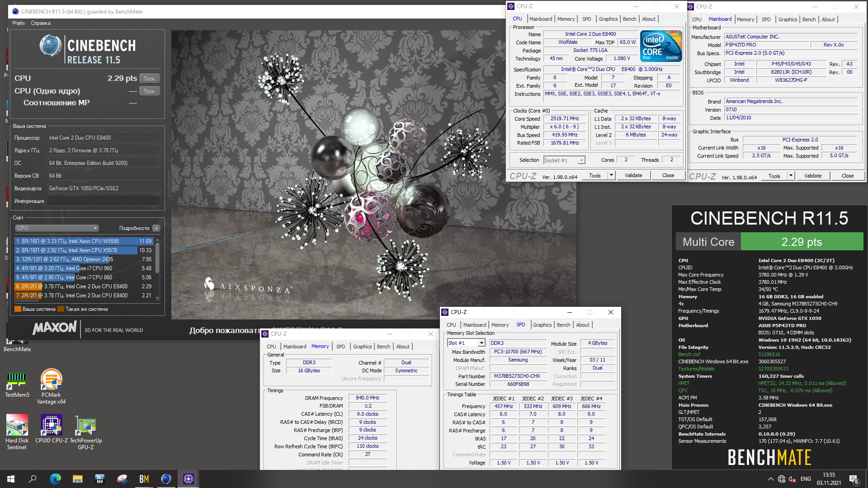Open Hard Disk Sentinel desktop icon
Image resolution: width=868 pixels, height=488 pixels.
tap(17, 432)
